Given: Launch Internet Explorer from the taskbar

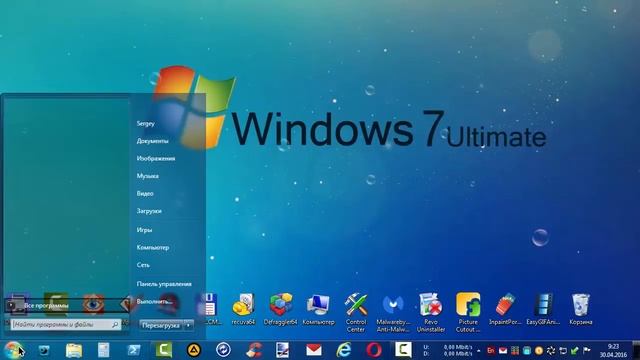Looking at the screenshot, I should click(344, 350).
